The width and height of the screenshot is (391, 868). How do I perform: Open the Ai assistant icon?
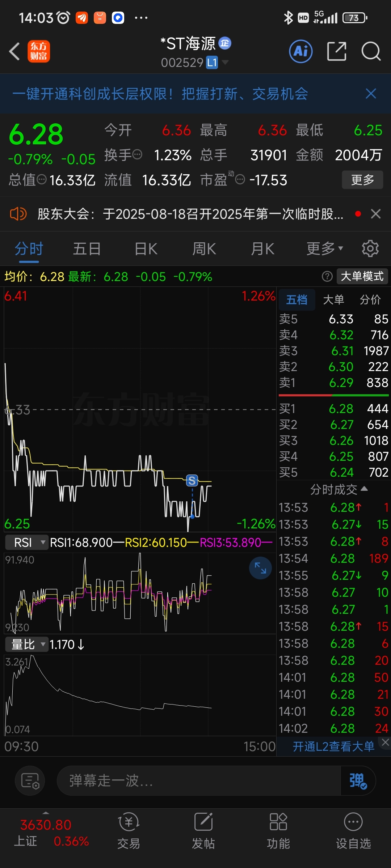click(300, 51)
